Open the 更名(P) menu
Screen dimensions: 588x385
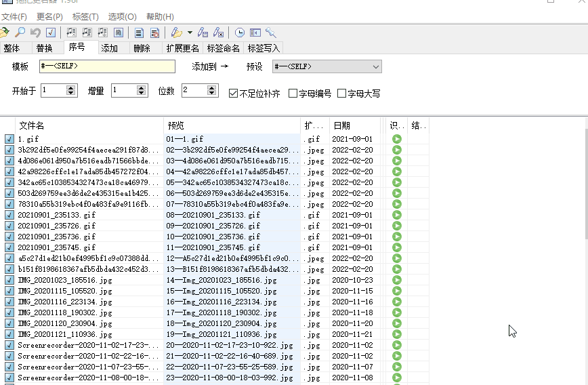(49, 17)
